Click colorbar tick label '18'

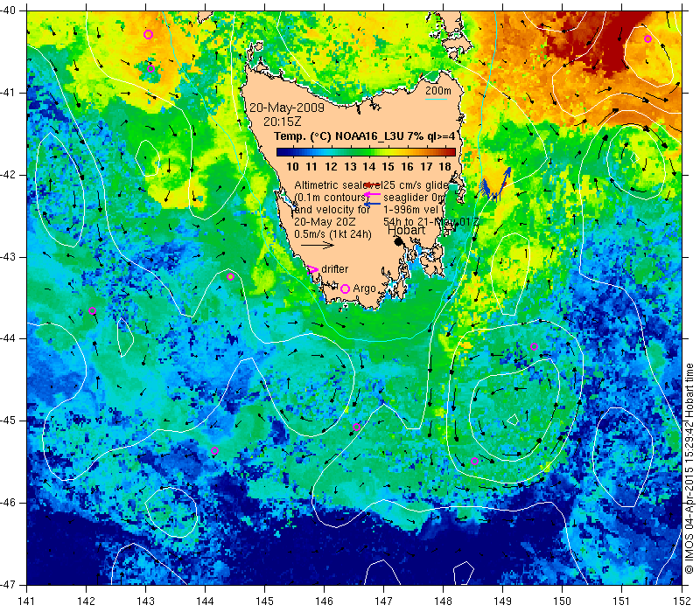click(444, 166)
